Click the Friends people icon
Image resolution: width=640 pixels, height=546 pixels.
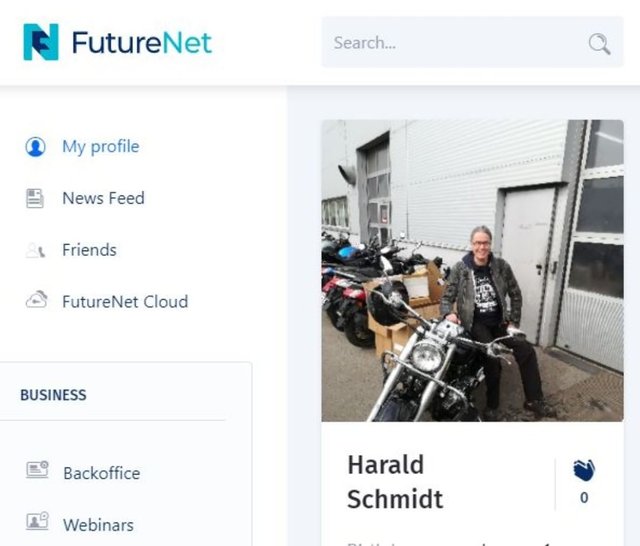point(36,251)
